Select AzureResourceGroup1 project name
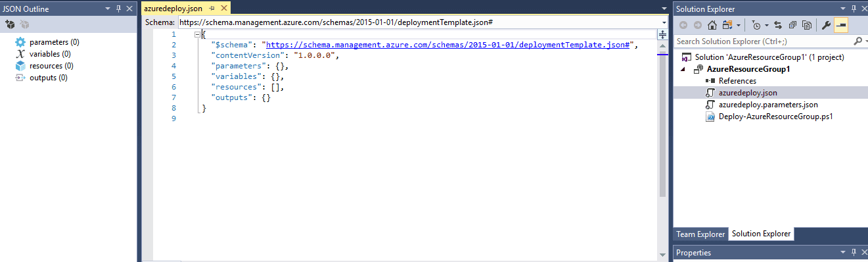The height and width of the screenshot is (262, 868). (x=748, y=69)
